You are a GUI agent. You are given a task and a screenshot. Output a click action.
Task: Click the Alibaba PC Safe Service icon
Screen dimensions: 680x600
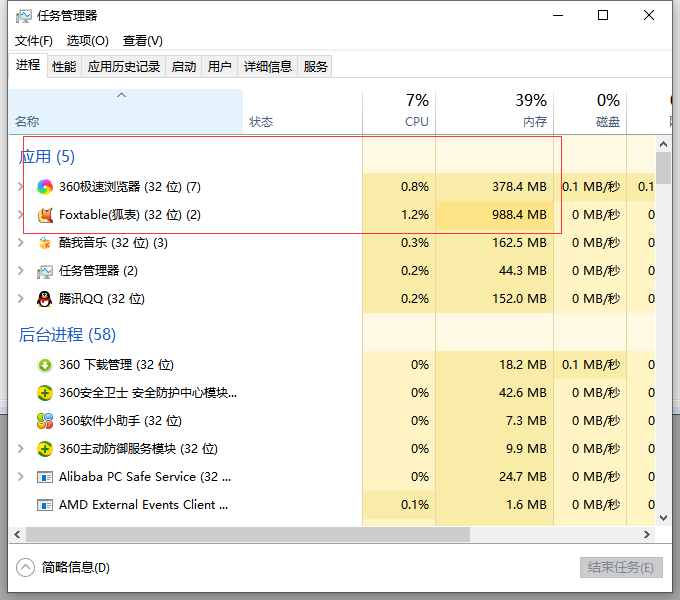[x=45, y=477]
